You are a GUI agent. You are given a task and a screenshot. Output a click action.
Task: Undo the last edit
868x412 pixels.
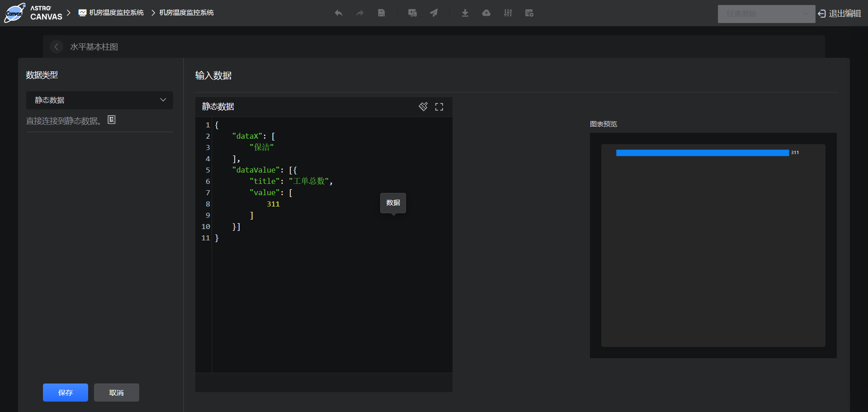point(338,13)
